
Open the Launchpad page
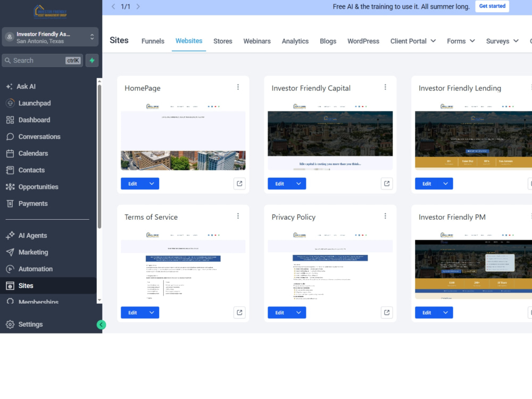pos(29,103)
